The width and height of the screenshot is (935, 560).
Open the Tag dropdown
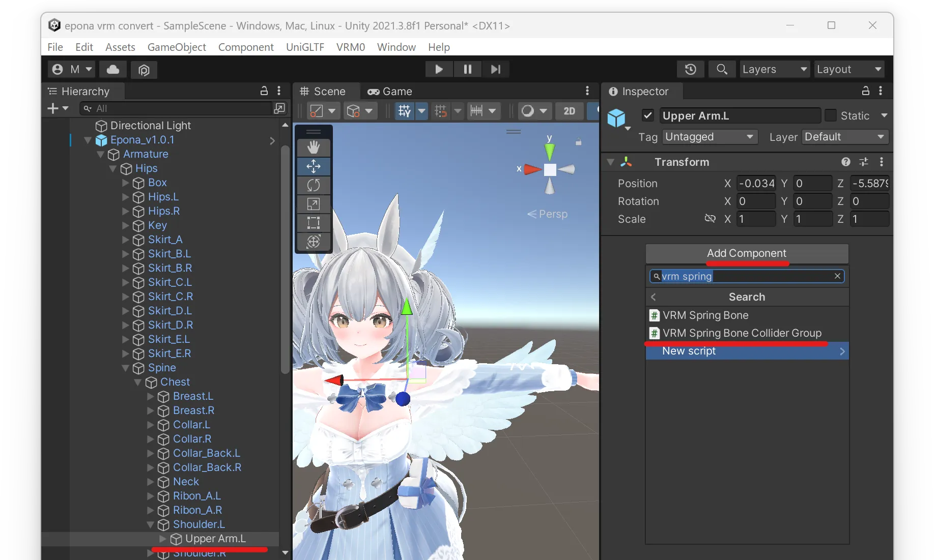710,137
